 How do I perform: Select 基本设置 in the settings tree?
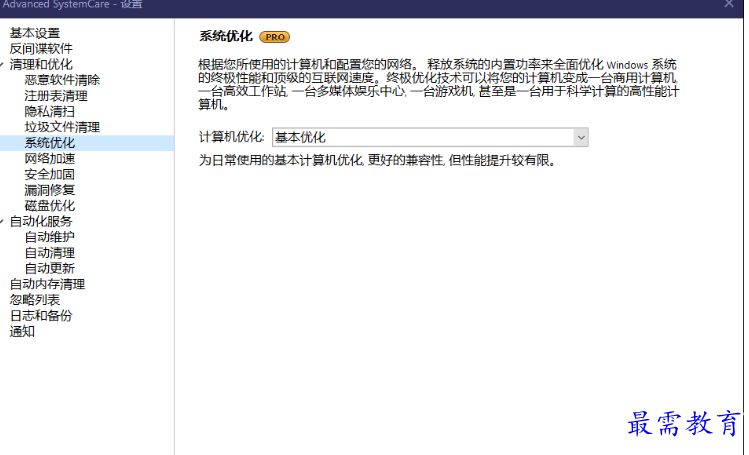(x=35, y=33)
